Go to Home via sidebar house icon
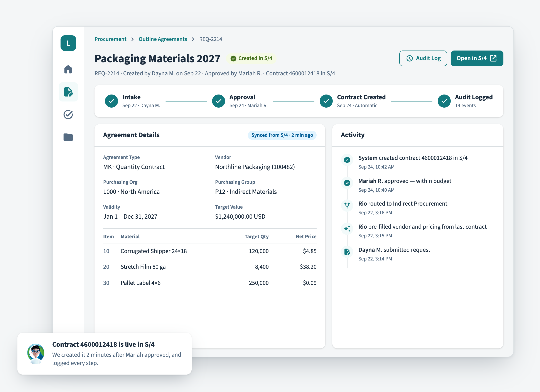 click(x=68, y=69)
